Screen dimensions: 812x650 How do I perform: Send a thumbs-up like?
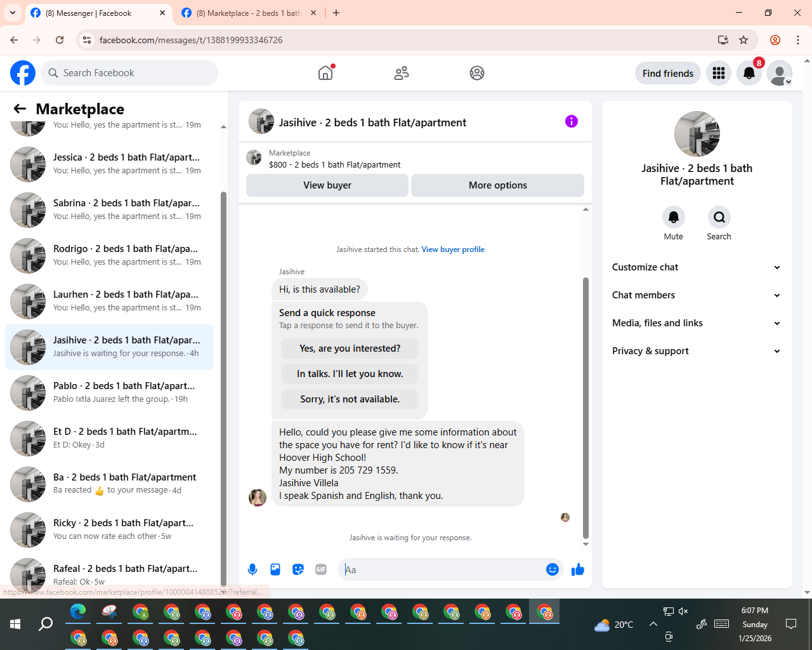[578, 569]
